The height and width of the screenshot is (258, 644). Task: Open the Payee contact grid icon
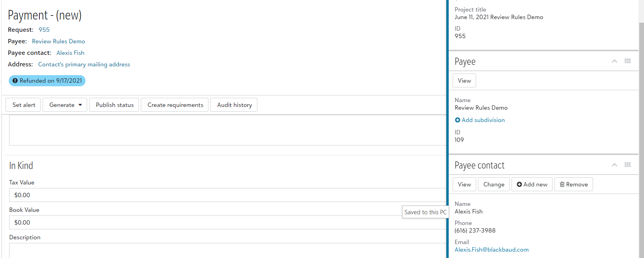click(x=628, y=165)
